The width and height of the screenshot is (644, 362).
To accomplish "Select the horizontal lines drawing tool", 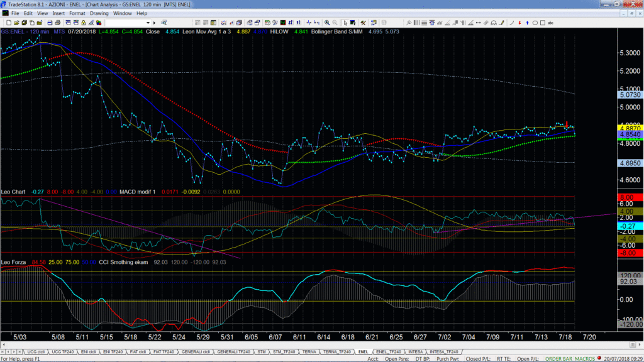I will click(424, 23).
